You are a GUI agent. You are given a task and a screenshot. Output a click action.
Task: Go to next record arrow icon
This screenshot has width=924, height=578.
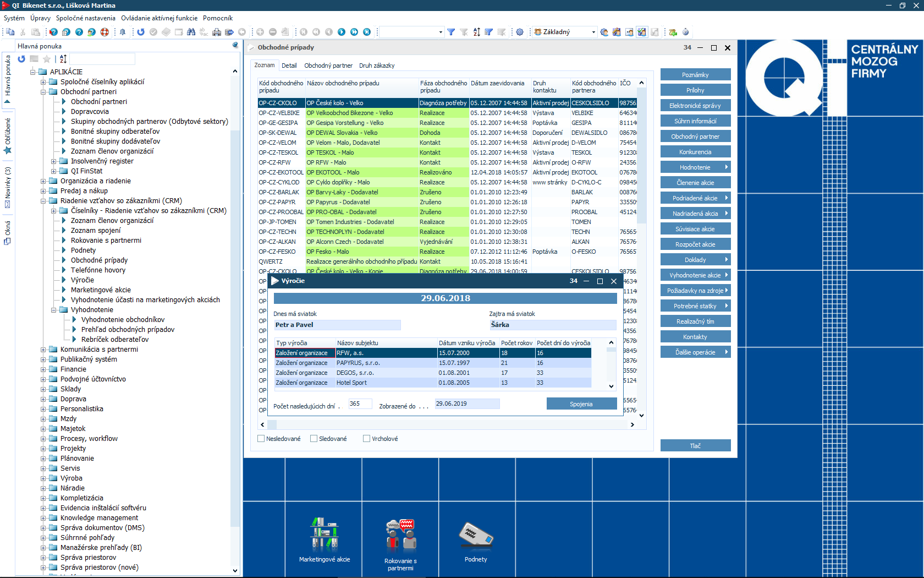point(342,32)
